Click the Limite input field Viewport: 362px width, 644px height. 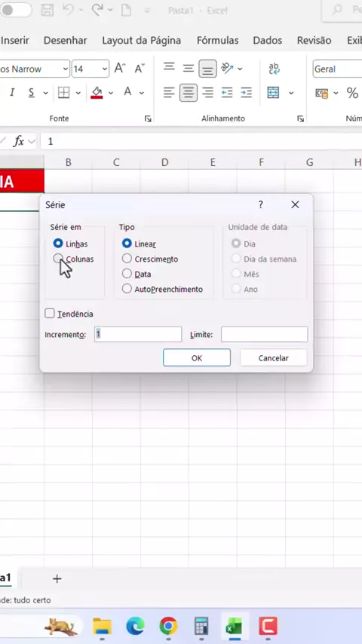[264, 334]
